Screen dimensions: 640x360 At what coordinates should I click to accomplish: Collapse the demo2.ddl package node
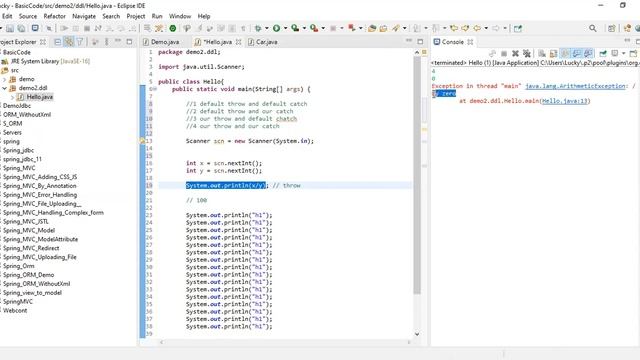point(4,88)
